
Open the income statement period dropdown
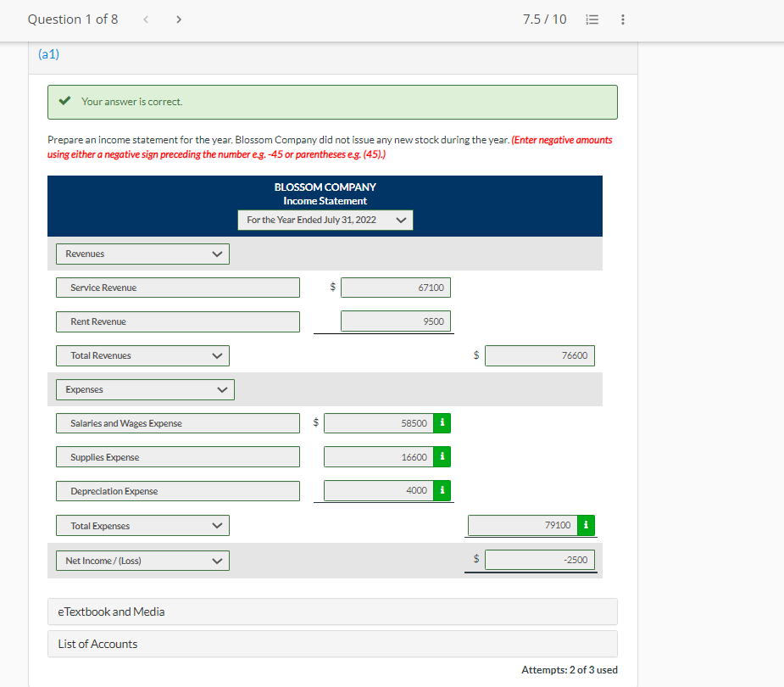click(325, 219)
